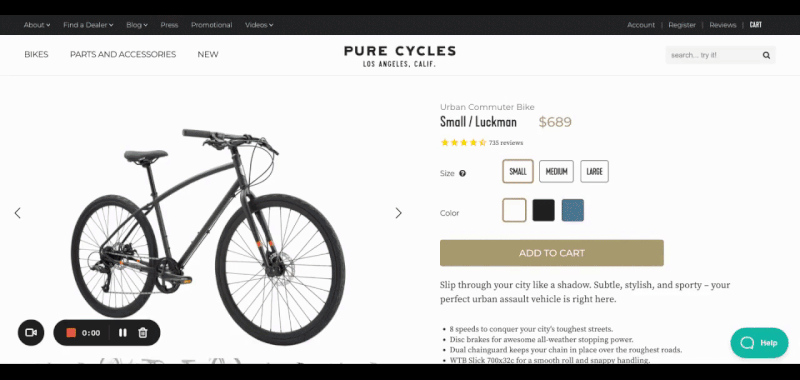Viewport: 800px width, 380px height.
Task: Expand the About dropdown menu
Action: pos(37,25)
